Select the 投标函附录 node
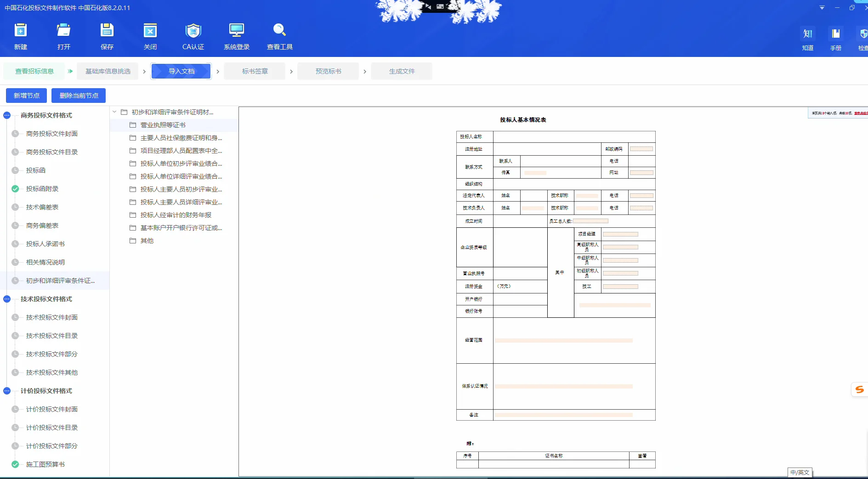The height and width of the screenshot is (479, 868). [42, 189]
